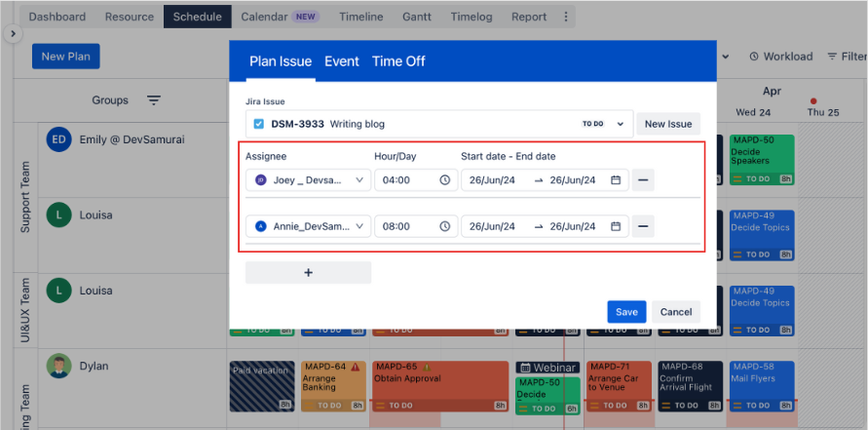The height and width of the screenshot is (430, 868).
Task: Switch to the Time Off tab
Action: (398, 61)
